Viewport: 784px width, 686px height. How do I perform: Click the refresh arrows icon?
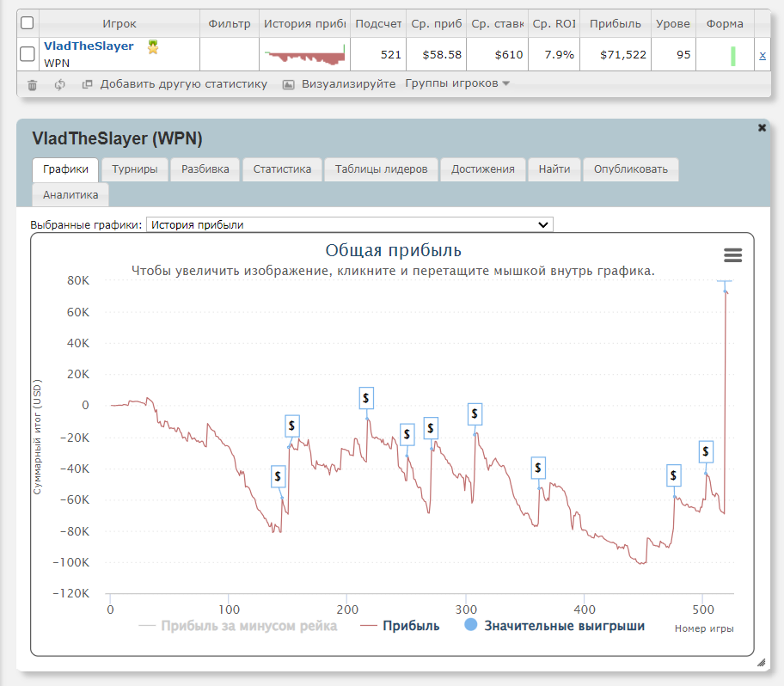(59, 84)
